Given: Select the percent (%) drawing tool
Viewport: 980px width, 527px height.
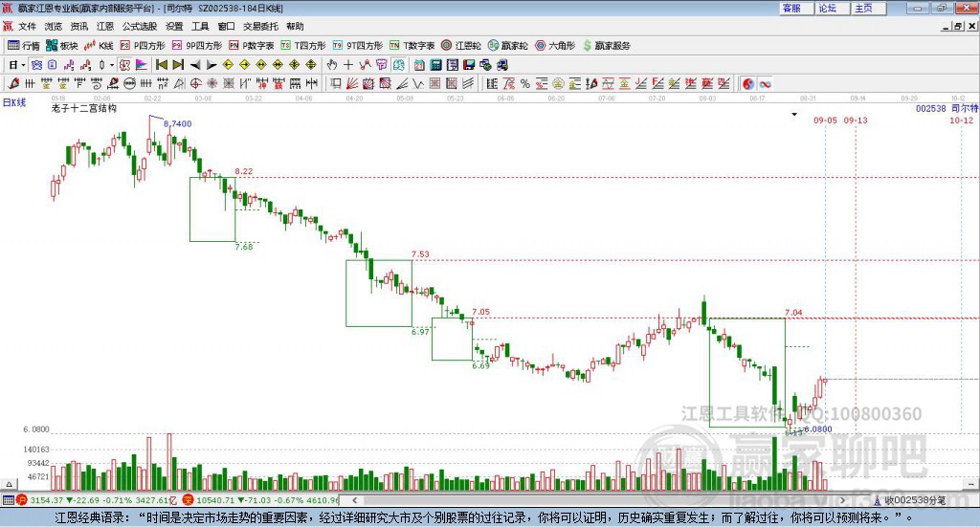Looking at the screenshot, I should click(525, 83).
